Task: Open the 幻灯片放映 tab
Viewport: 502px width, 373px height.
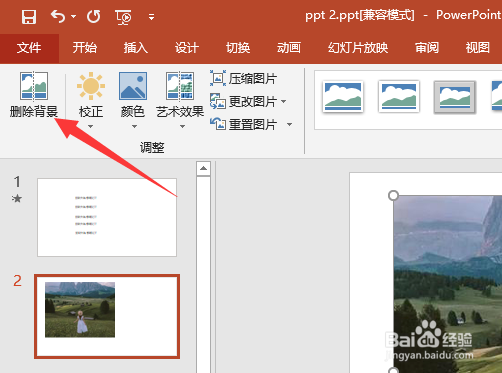Action: tap(358, 48)
